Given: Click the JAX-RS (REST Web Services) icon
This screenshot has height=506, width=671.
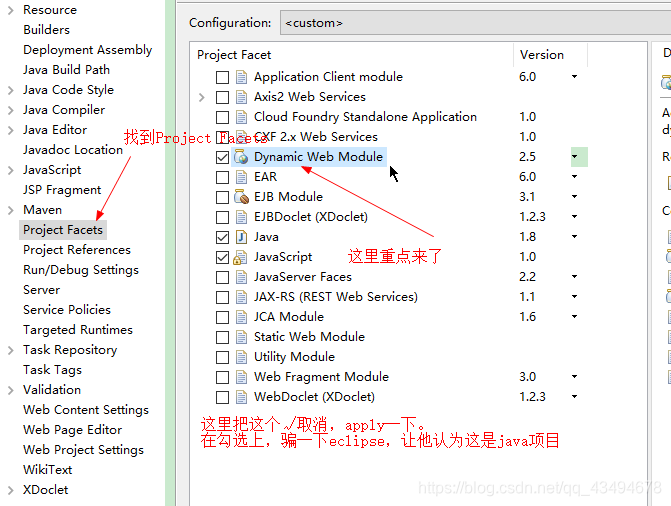Looking at the screenshot, I should click(x=241, y=297).
